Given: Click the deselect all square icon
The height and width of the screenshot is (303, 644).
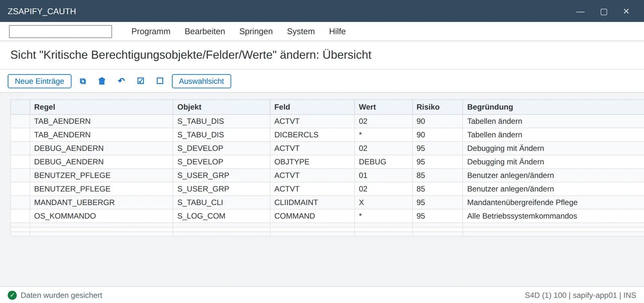Looking at the screenshot, I should coord(160,81).
